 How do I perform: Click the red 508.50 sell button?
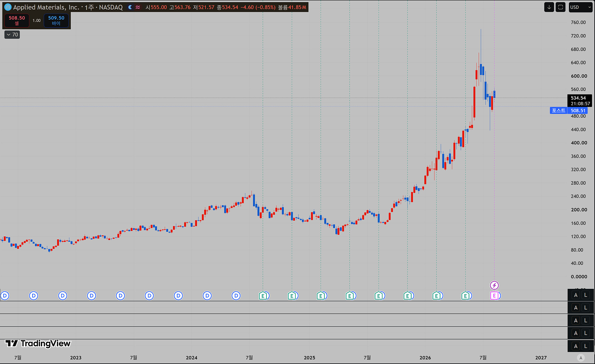[17, 20]
